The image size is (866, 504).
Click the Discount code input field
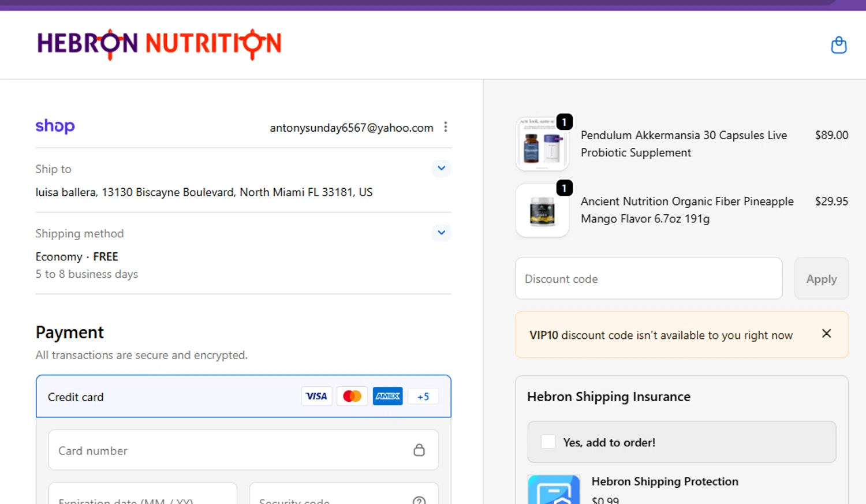[x=649, y=278]
